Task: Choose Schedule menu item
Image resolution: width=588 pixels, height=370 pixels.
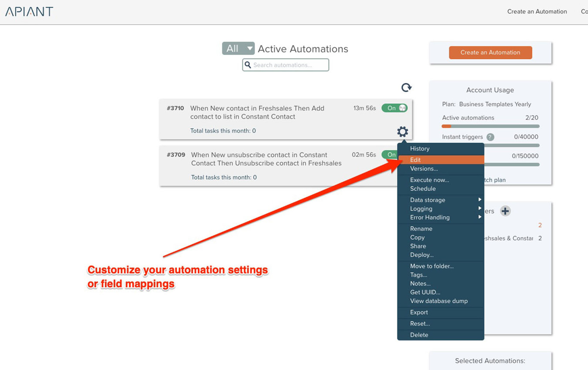Action: click(x=440, y=188)
